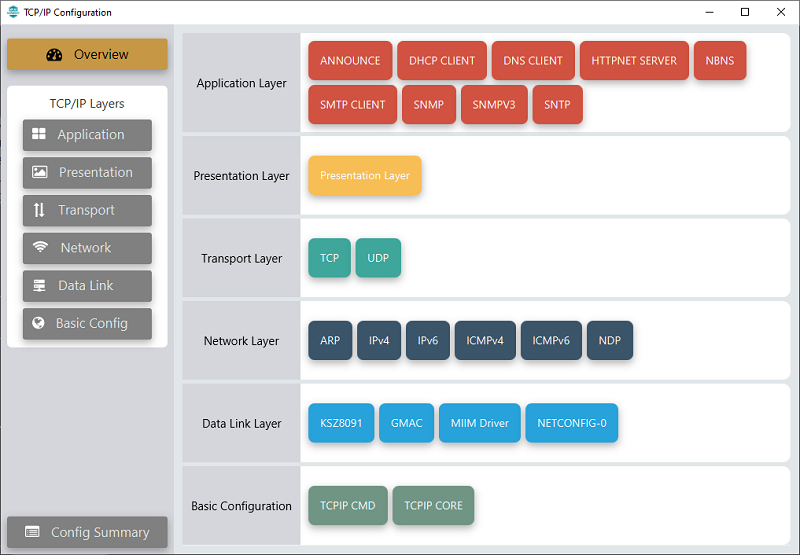Viewport: 800px width, 555px height.
Task: Open the ICMPv6 network module
Action: [x=550, y=341]
